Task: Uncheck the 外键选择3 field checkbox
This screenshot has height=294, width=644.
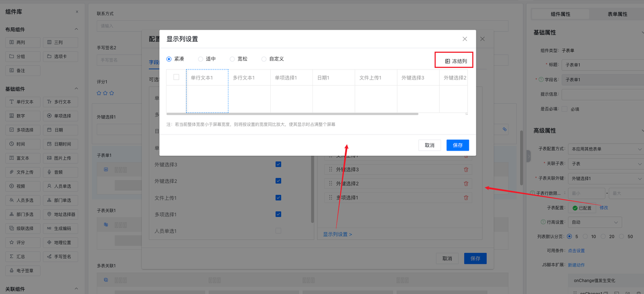Action: (x=278, y=164)
